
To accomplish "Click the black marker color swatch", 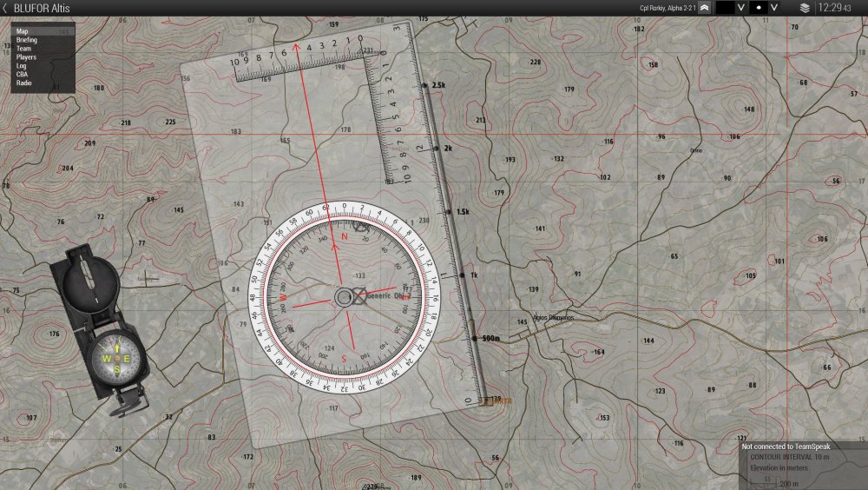I will point(724,7).
